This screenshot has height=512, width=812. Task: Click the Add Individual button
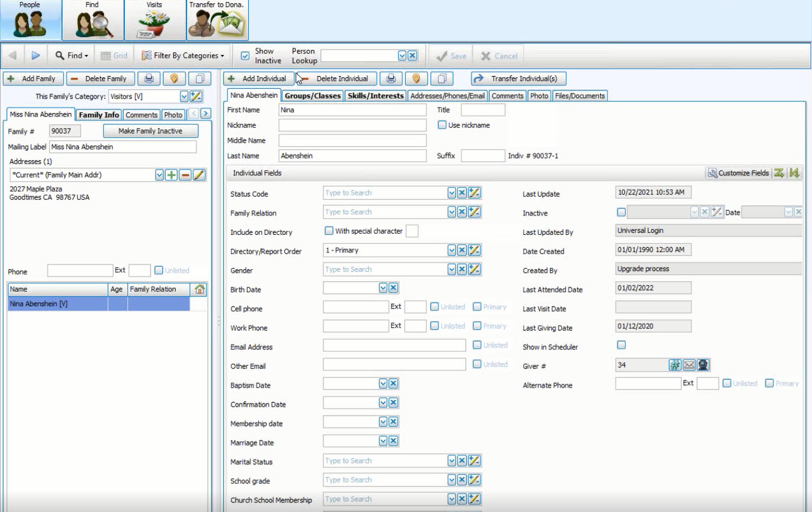259,79
